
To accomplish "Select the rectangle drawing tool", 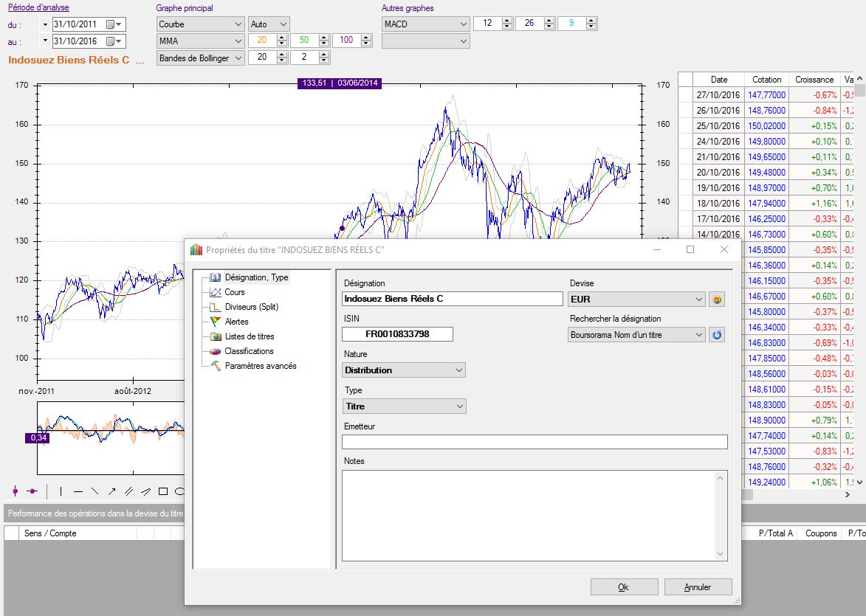I will coord(163,491).
